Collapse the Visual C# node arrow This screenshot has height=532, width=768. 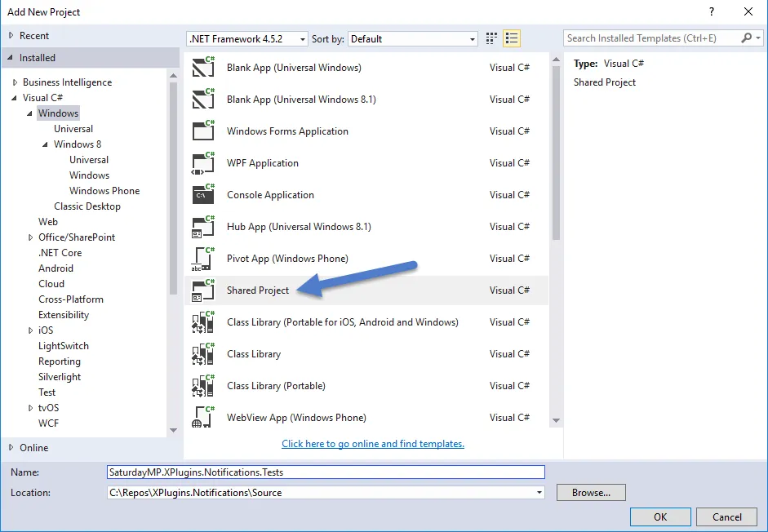[14, 98]
